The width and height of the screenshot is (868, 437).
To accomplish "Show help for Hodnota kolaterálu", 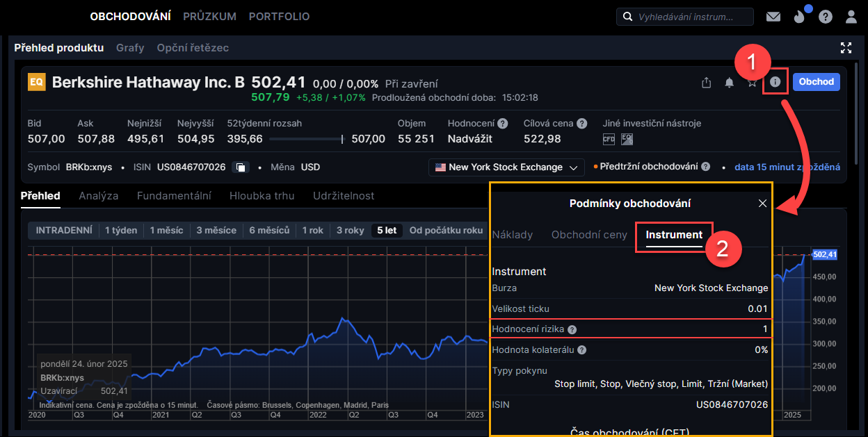I will tap(581, 350).
